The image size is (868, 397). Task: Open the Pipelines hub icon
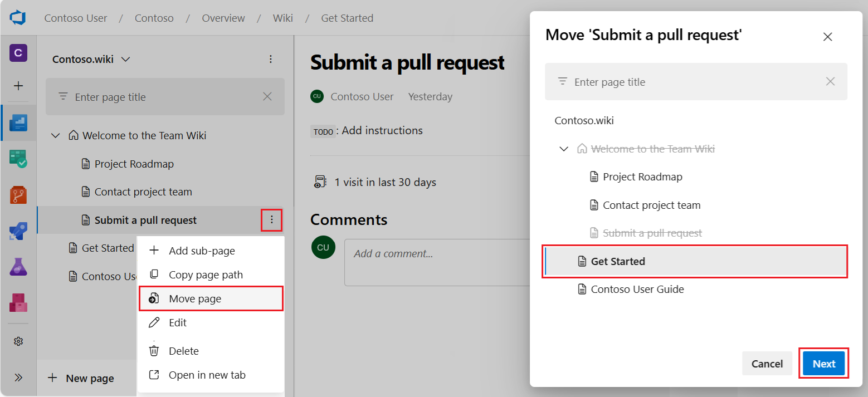(x=18, y=231)
